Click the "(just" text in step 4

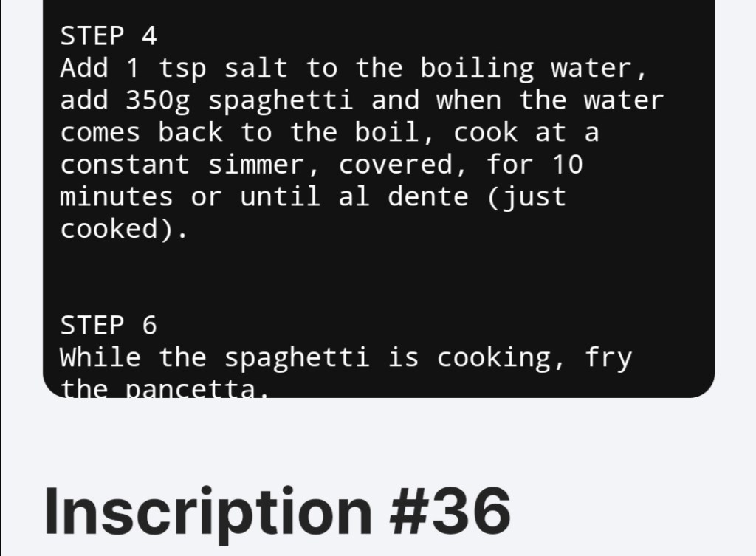526,197
